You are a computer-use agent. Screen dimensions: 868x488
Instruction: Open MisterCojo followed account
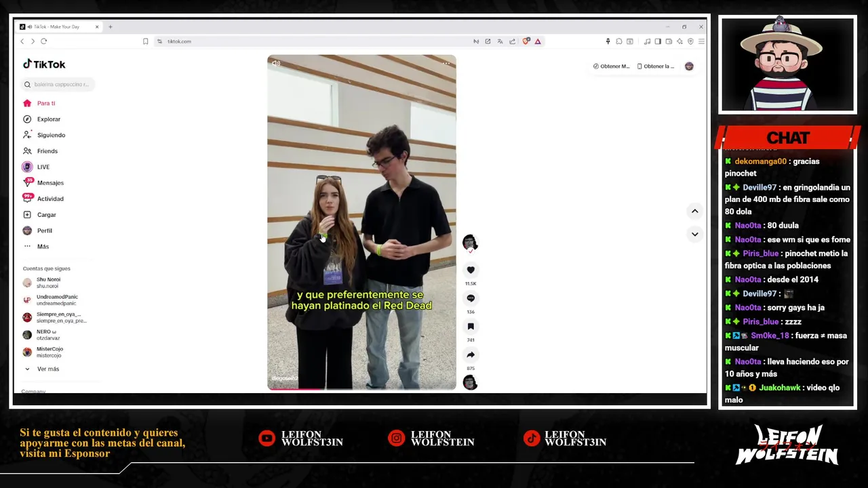(43, 352)
